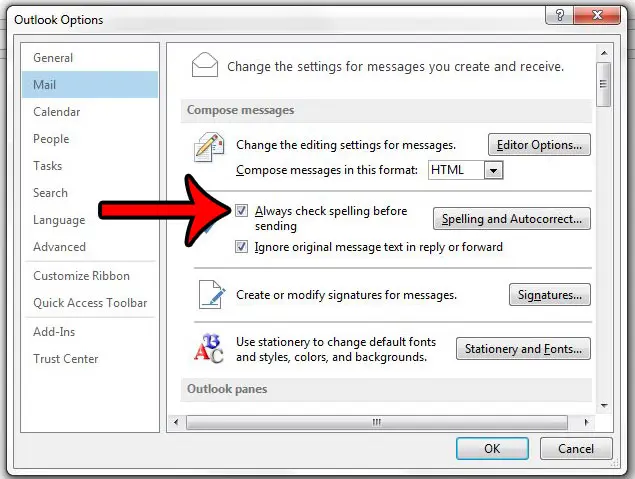
Task: Close the Outlook Options dialog with X
Action: pos(597,15)
